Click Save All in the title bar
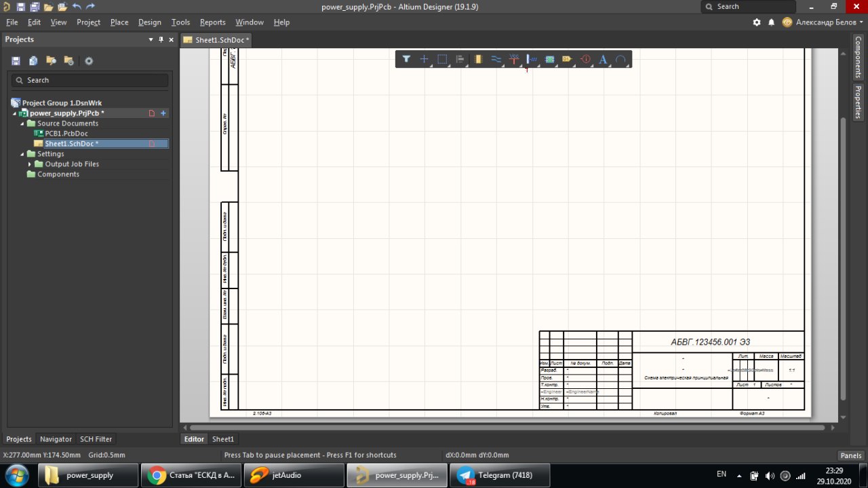The height and width of the screenshot is (488, 868). 33,7
